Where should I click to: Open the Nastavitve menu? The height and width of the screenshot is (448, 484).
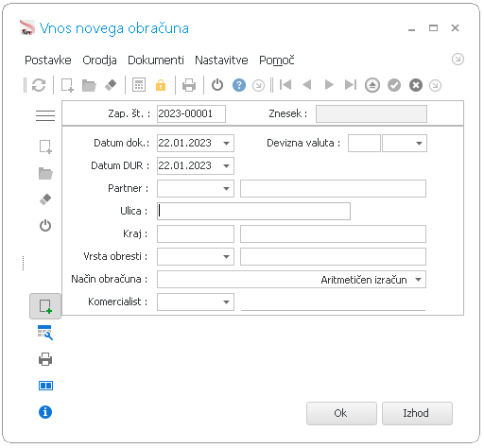coord(221,60)
